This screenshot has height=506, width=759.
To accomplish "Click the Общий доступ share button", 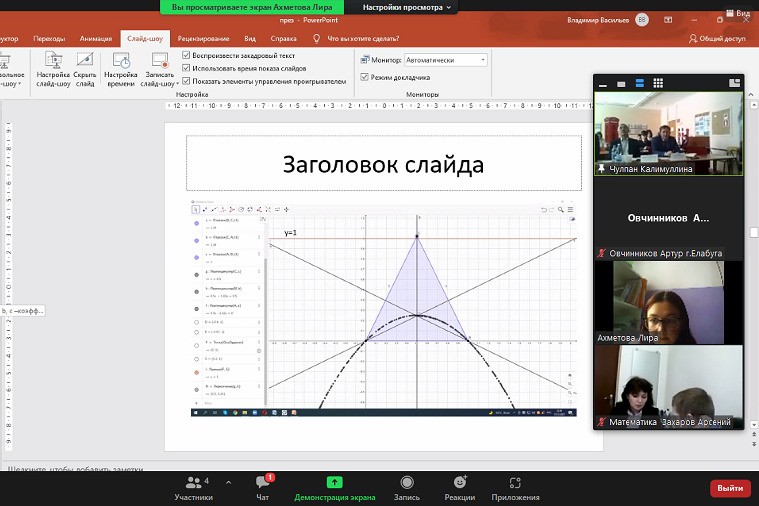I will coord(717,38).
